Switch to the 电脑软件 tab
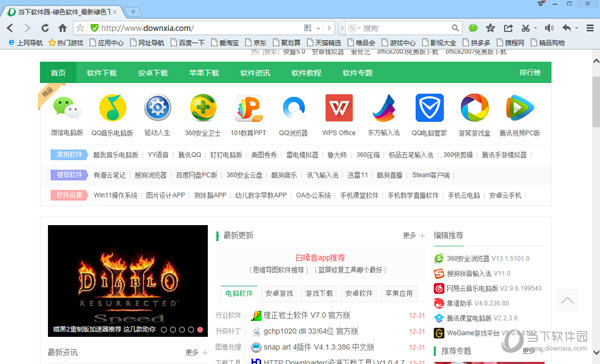Screen dimensions: 600x364 pos(239,293)
